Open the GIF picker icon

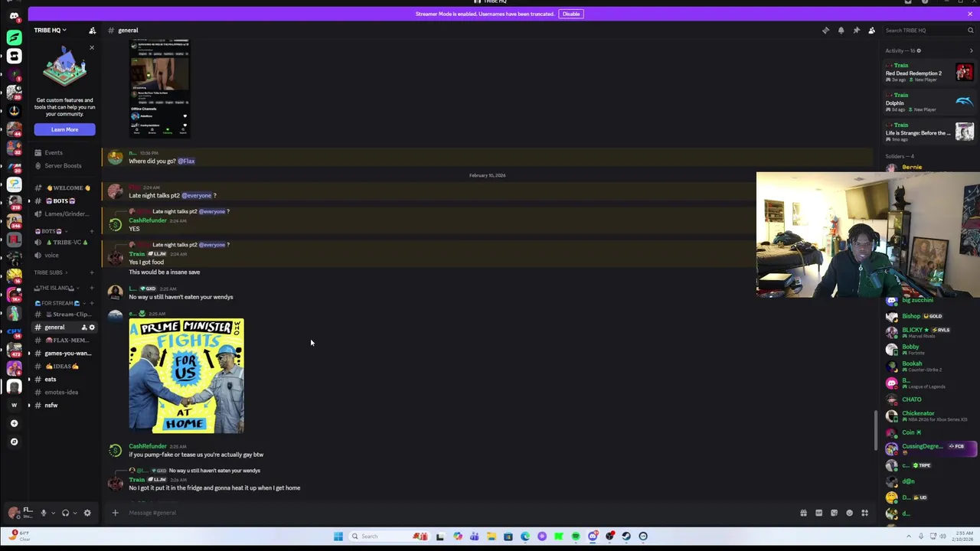click(x=818, y=513)
